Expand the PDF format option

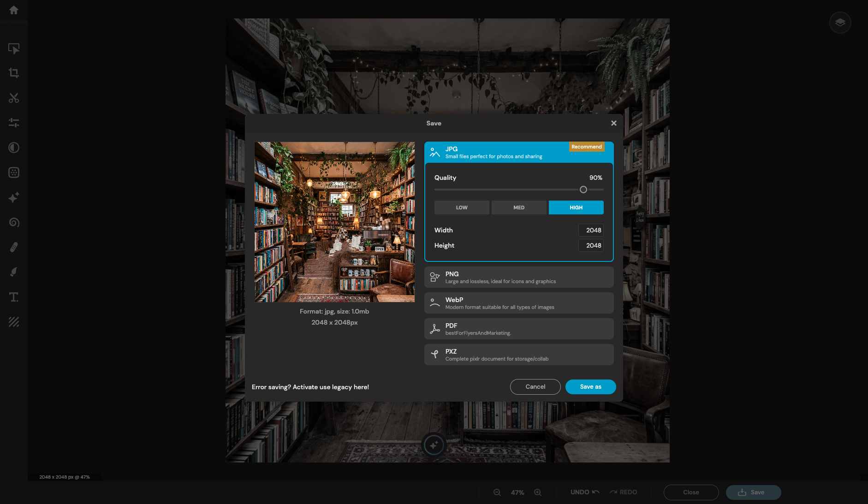(x=519, y=329)
